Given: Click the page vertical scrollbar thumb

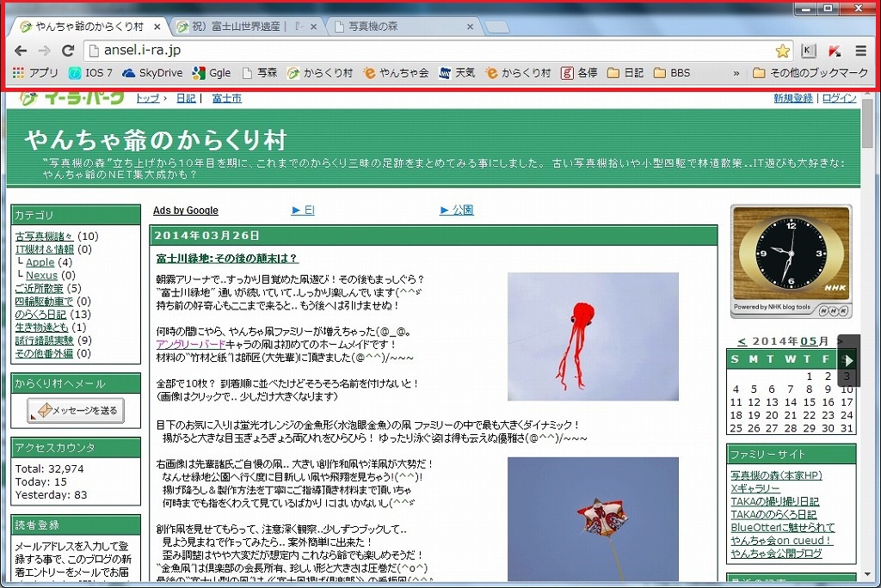Looking at the screenshot, I should click(x=868, y=123).
